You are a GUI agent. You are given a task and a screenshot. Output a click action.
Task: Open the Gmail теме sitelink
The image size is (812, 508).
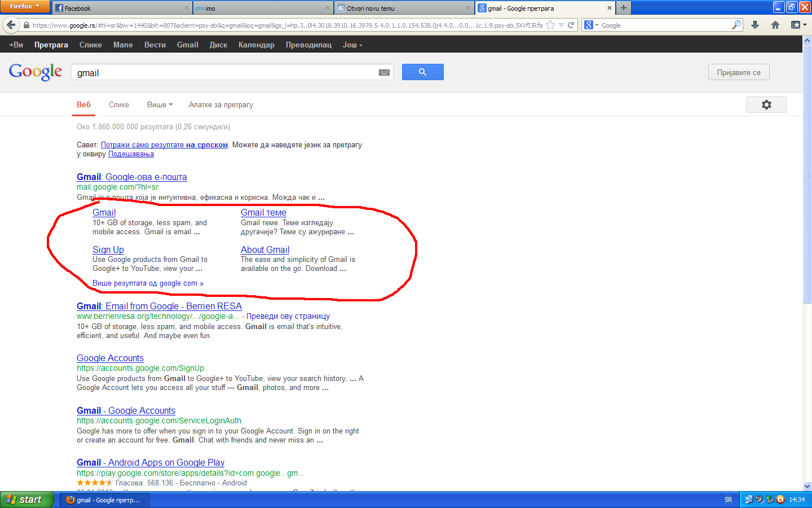(263, 212)
